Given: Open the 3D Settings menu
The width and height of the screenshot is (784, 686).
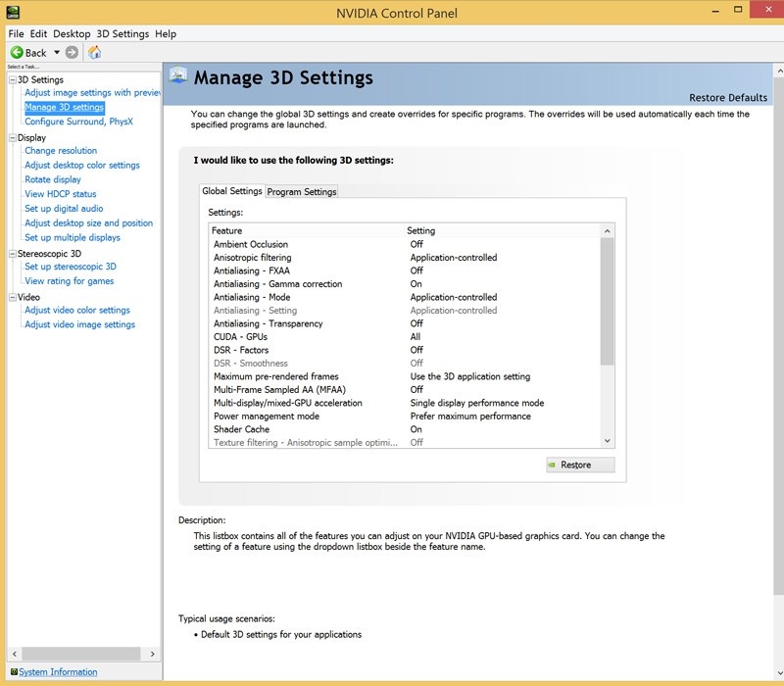Looking at the screenshot, I should [x=122, y=33].
